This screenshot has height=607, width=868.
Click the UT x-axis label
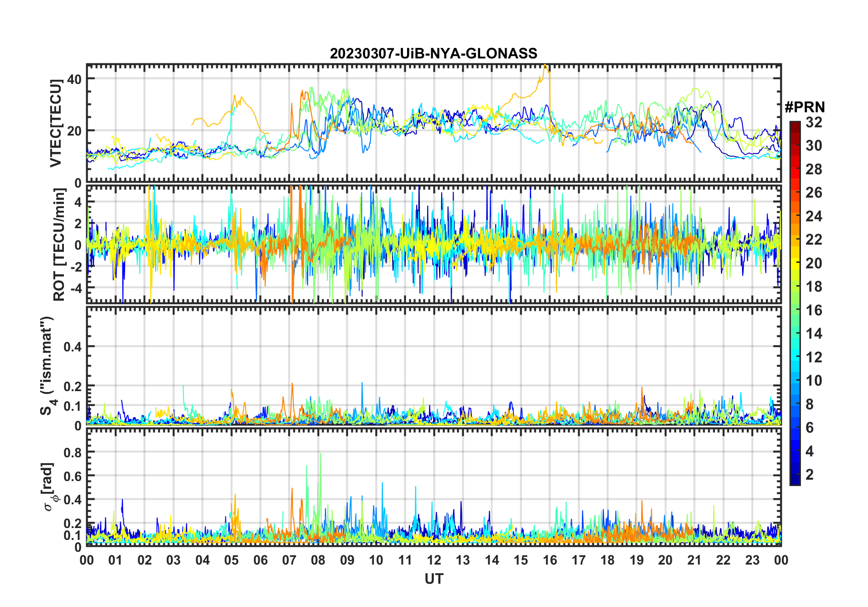[434, 579]
